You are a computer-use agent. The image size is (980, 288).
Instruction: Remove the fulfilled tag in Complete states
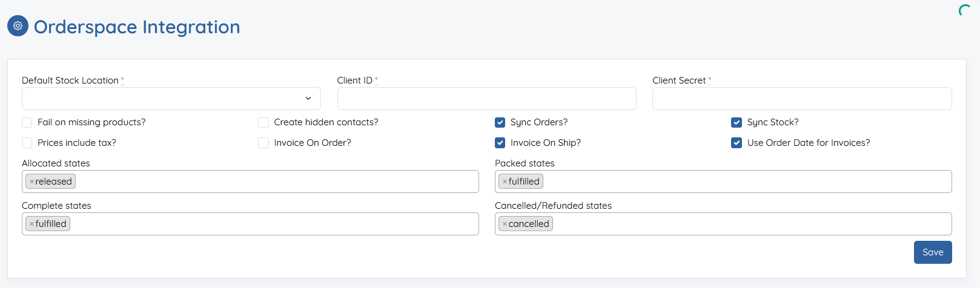[32, 224]
